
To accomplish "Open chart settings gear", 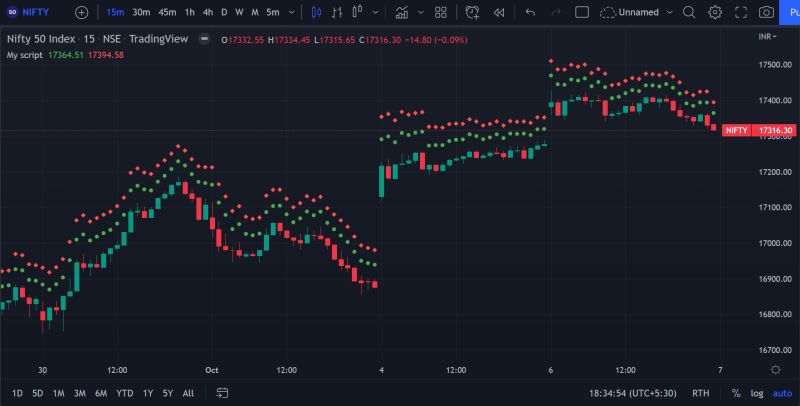I will click(715, 12).
